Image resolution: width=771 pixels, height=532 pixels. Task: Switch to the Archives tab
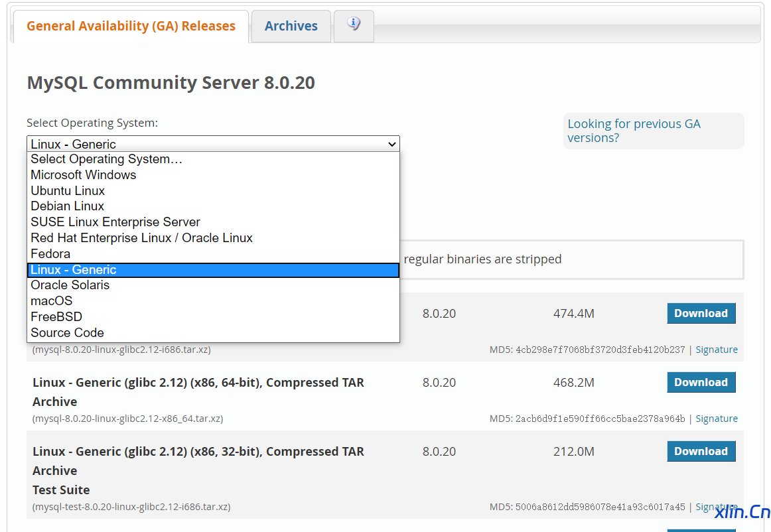click(291, 26)
